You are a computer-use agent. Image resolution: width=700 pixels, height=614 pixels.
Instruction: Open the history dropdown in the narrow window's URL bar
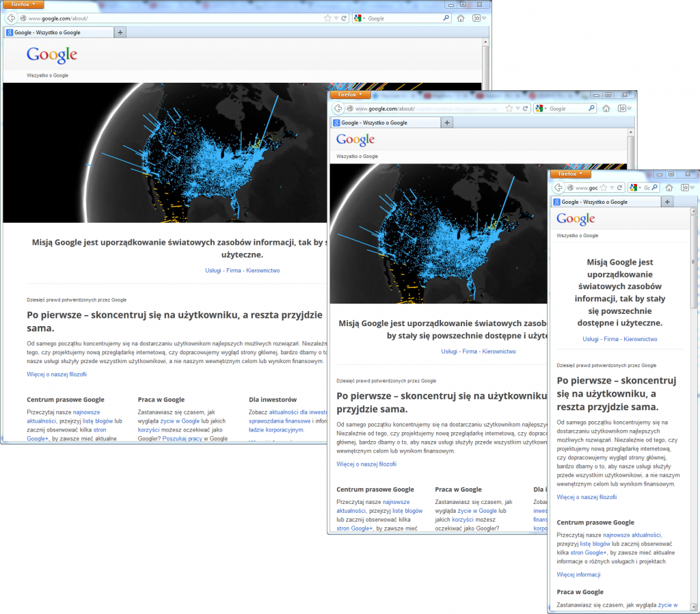pyautogui.click(x=612, y=187)
